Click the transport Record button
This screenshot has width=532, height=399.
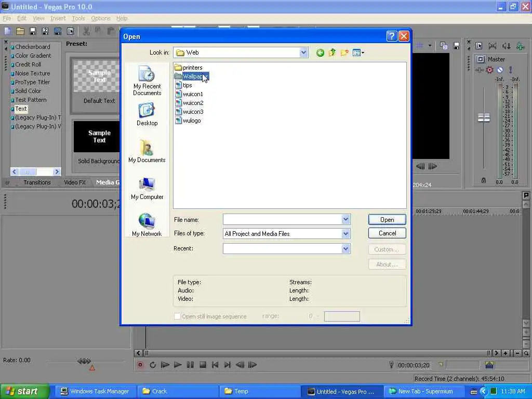pyautogui.click(x=140, y=365)
